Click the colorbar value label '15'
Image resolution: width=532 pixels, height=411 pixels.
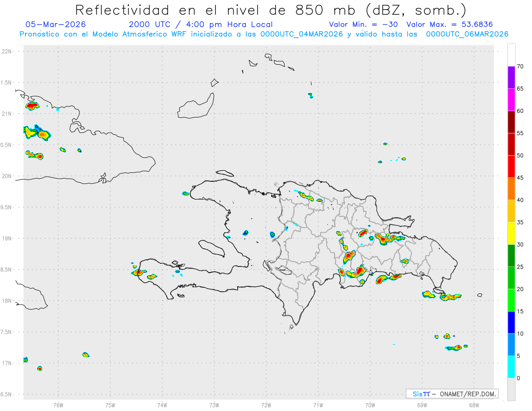tap(520, 311)
